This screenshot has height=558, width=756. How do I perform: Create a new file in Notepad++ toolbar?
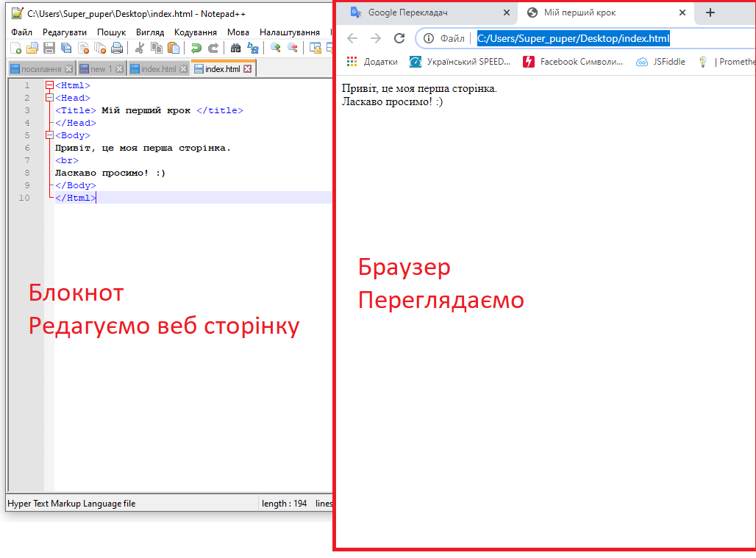click(x=16, y=48)
